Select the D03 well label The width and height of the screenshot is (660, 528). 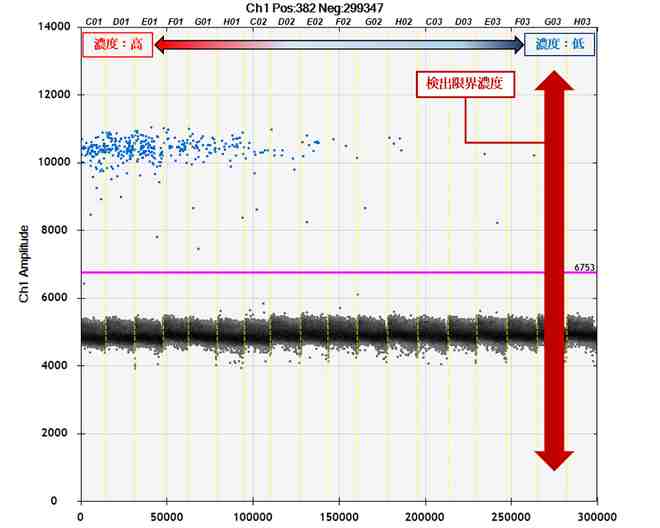[463, 21]
